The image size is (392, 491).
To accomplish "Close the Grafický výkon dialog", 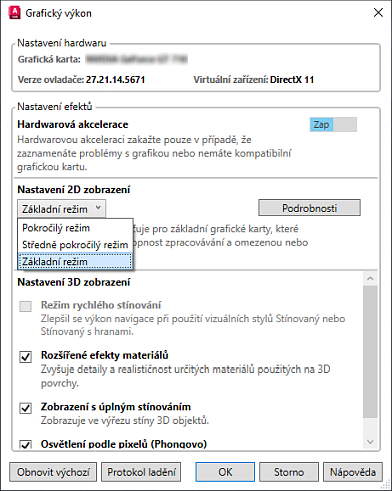I will pos(378,13).
